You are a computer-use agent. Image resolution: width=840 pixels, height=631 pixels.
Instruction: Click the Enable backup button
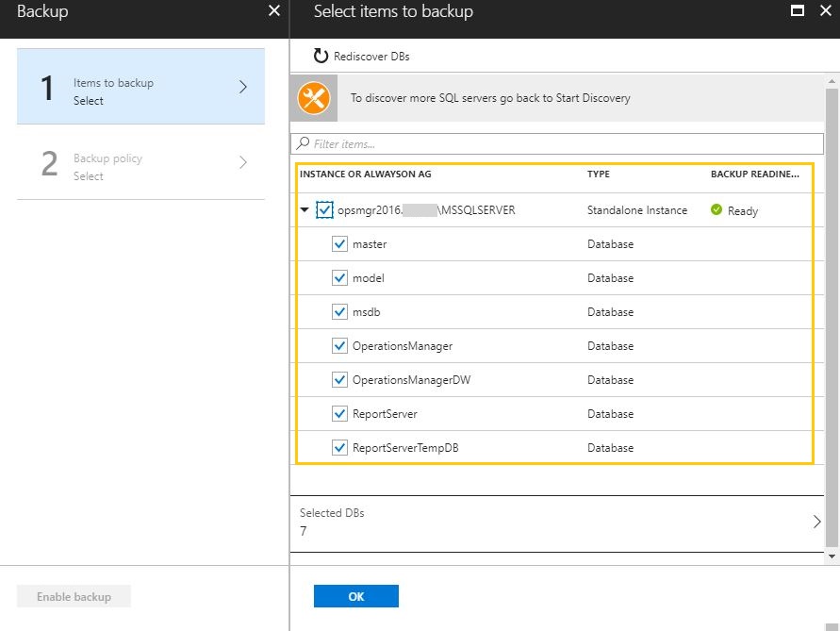tap(74, 596)
